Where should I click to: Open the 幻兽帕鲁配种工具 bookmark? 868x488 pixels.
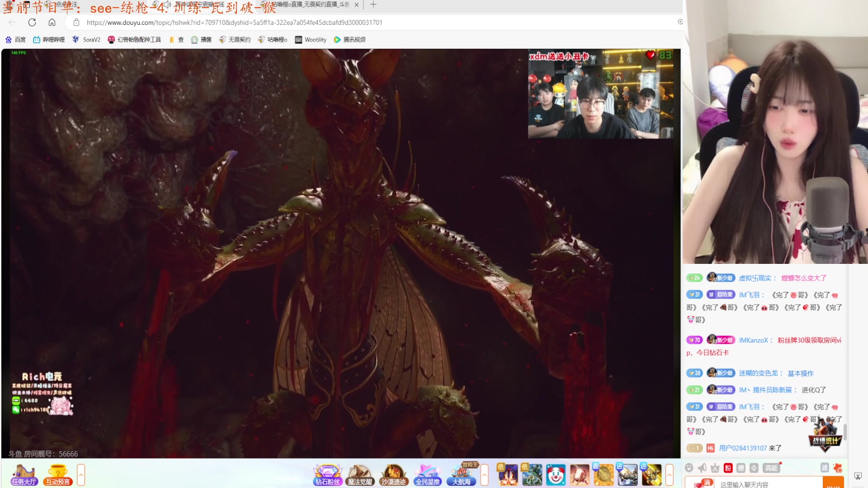[x=134, y=40]
